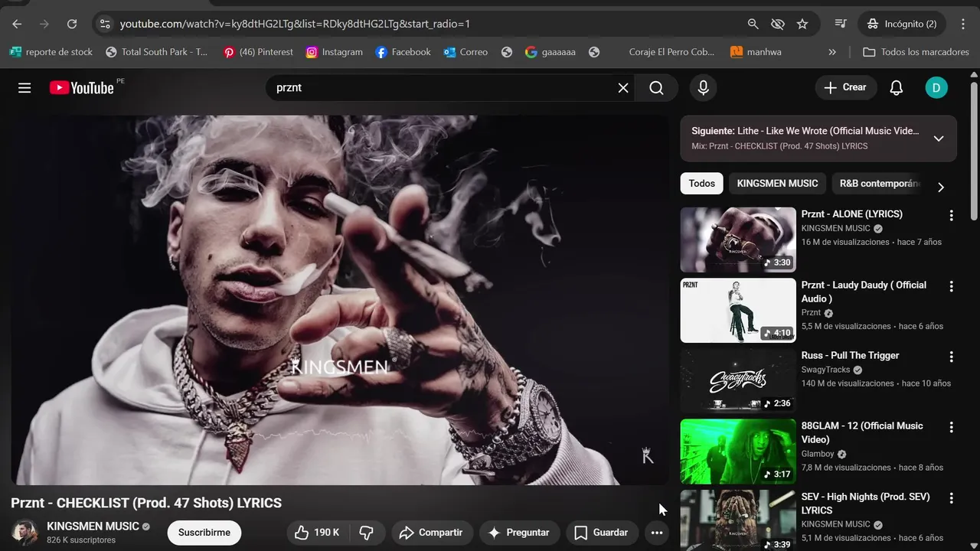Open options menu for 88GLAM - 12

click(x=951, y=427)
